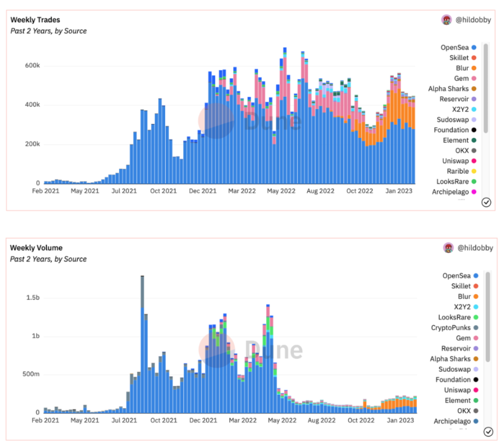Image resolution: width=504 pixels, height=443 pixels.
Task: Click OpenSea legend dot in Weekly Volume
Action: coord(476,276)
